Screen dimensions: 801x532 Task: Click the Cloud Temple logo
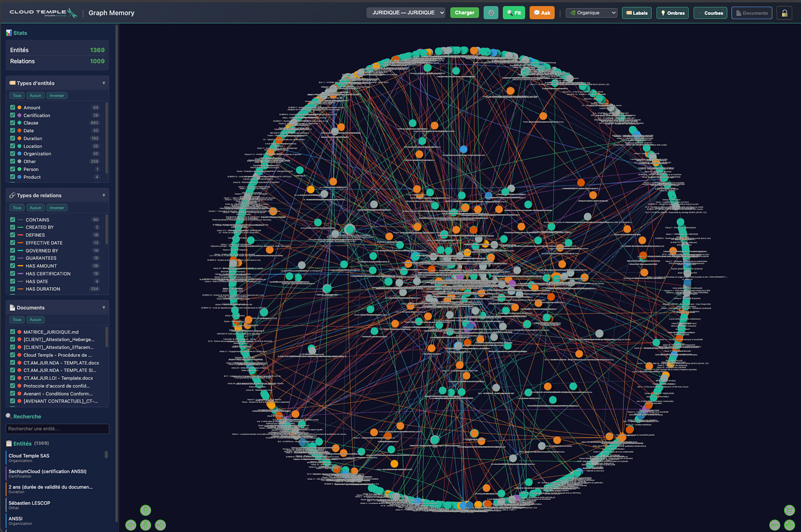[x=43, y=13]
